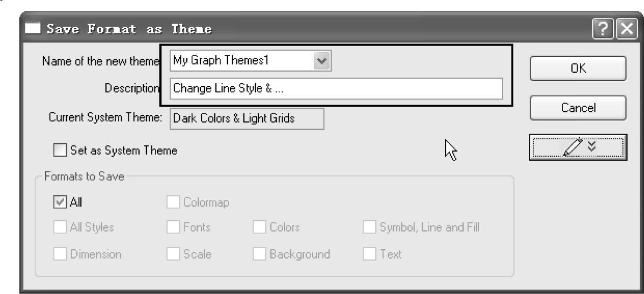Enable Set as System Theme checkbox
This screenshot has width=644, height=294.
60,150
